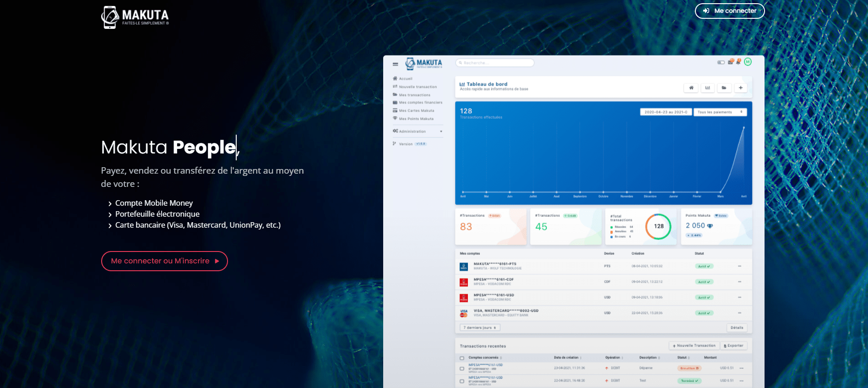The width and height of the screenshot is (868, 388).
Task: Sort by Date de création column
Action: click(x=568, y=358)
